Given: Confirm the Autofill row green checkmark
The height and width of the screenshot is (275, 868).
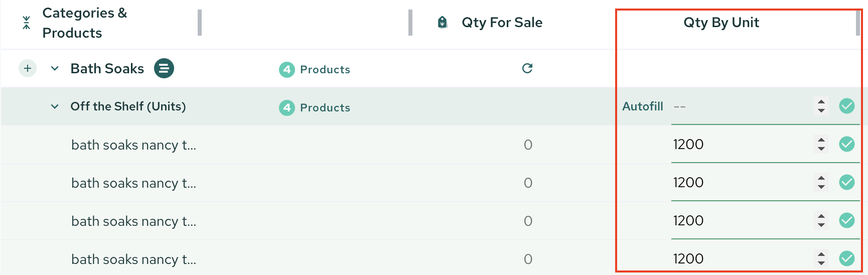Looking at the screenshot, I should click(x=847, y=106).
